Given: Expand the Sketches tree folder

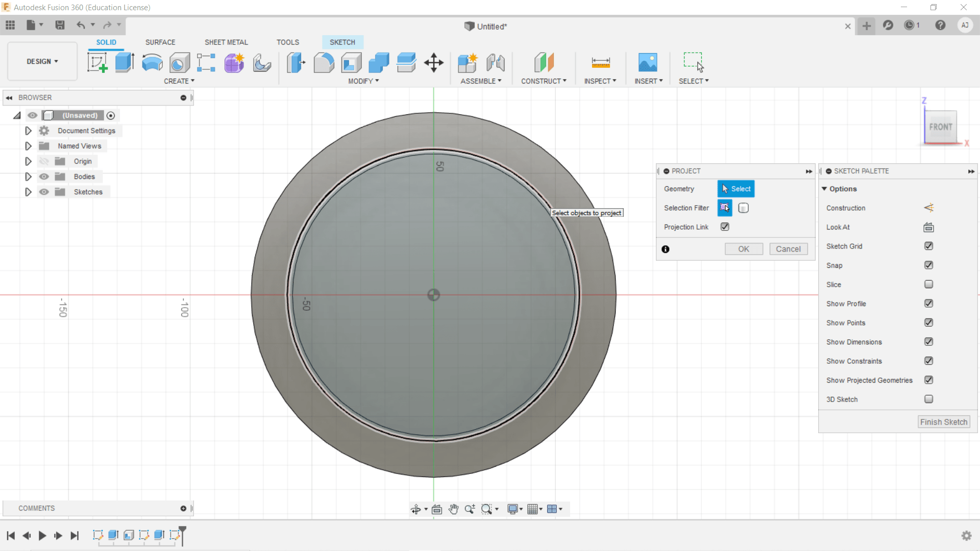Looking at the screenshot, I should [x=28, y=192].
